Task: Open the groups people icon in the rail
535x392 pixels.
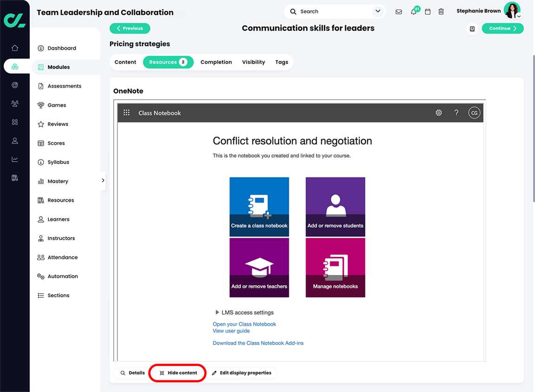Action: coord(15,104)
